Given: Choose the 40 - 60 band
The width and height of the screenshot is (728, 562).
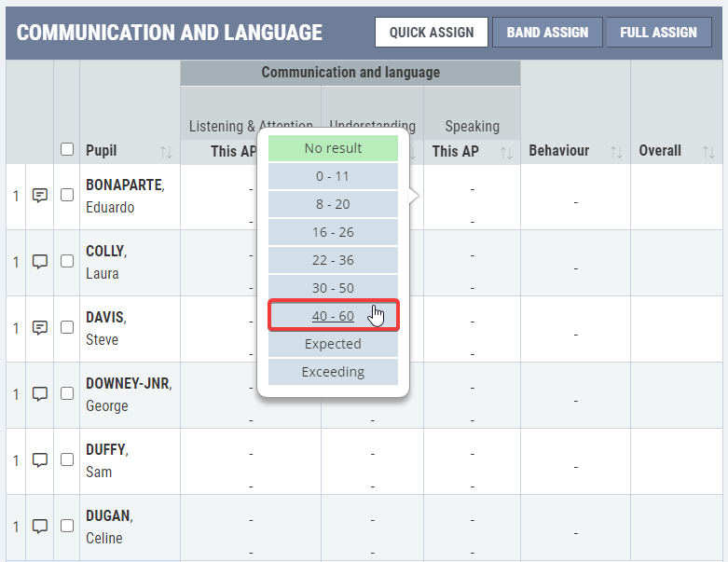Looking at the screenshot, I should 333,316.
